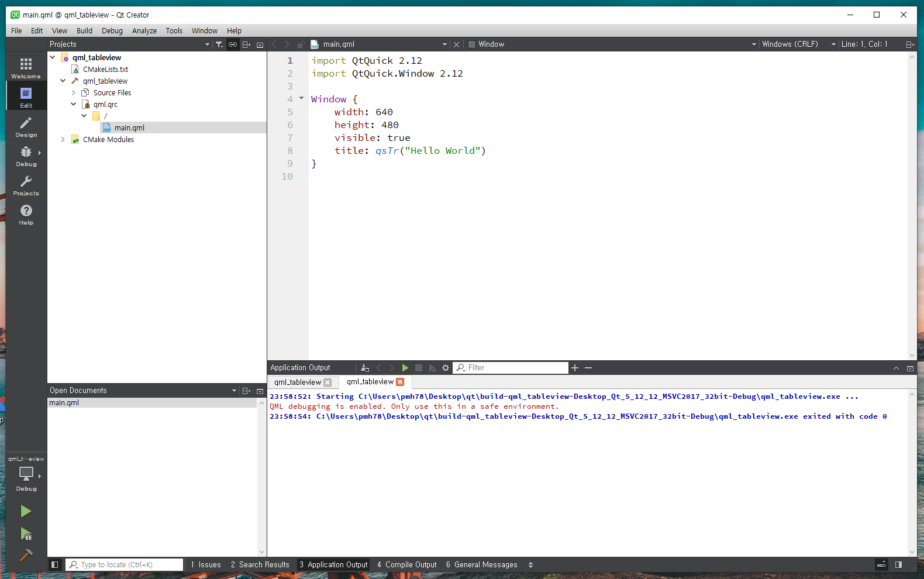Show the General Messages pane
The image size is (924, 579).
pos(482,564)
